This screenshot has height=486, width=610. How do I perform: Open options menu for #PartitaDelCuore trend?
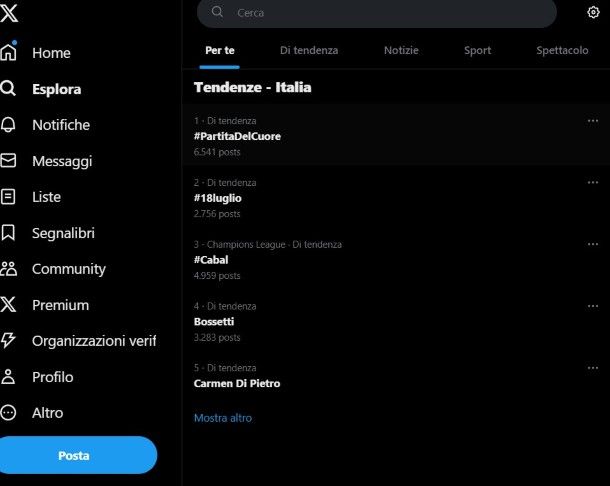(592, 121)
